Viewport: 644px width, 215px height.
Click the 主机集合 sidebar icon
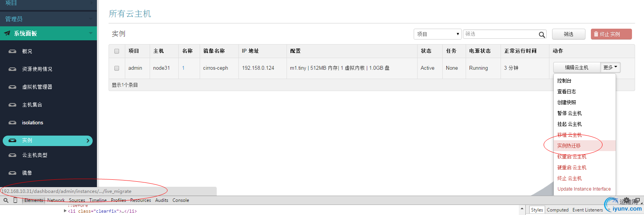click(x=12, y=105)
